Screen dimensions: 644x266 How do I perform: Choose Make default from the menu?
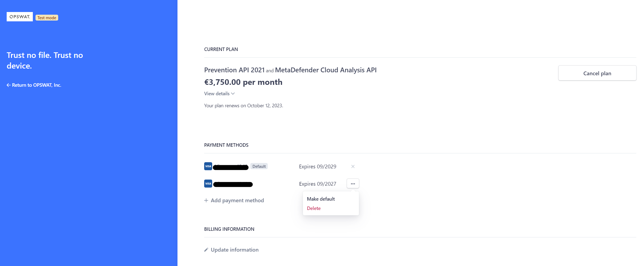pos(321,199)
